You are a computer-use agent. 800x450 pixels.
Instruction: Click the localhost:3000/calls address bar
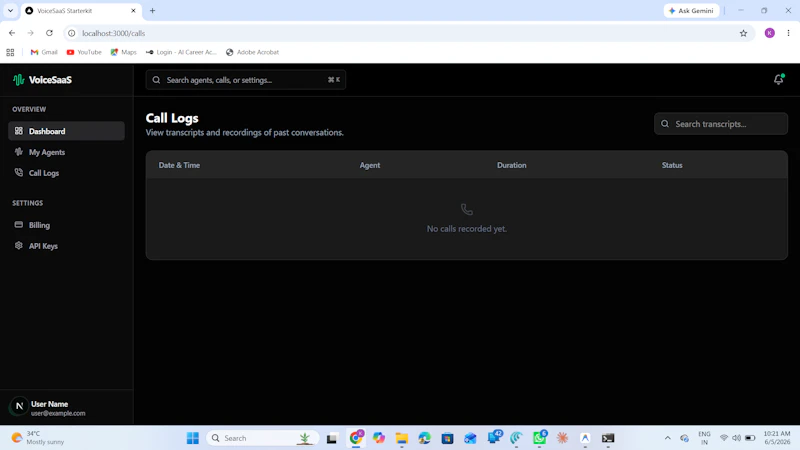(x=408, y=33)
